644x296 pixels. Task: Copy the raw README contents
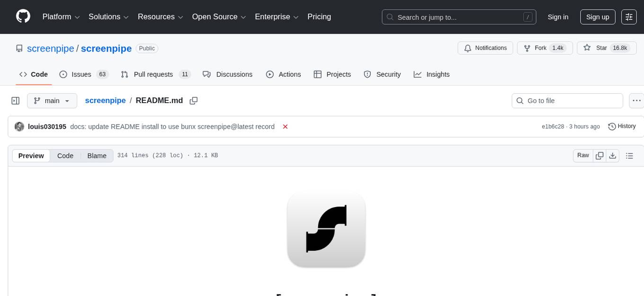click(x=599, y=155)
